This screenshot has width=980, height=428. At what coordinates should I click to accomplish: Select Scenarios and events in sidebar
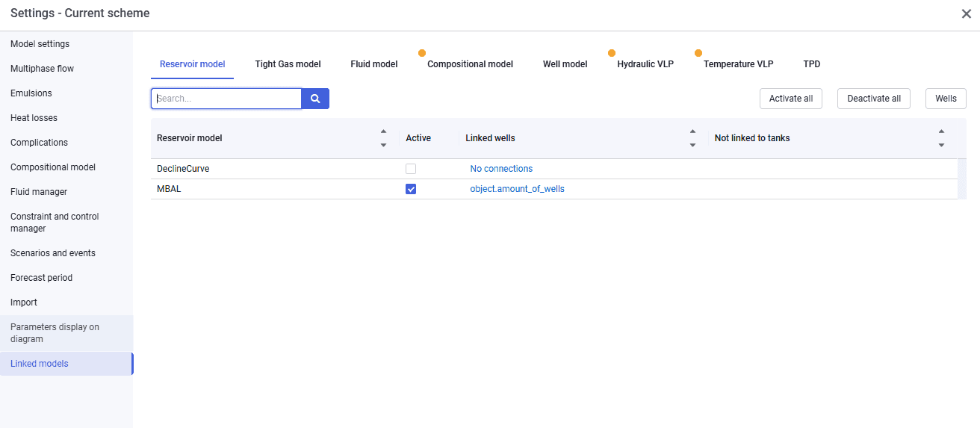[66, 253]
